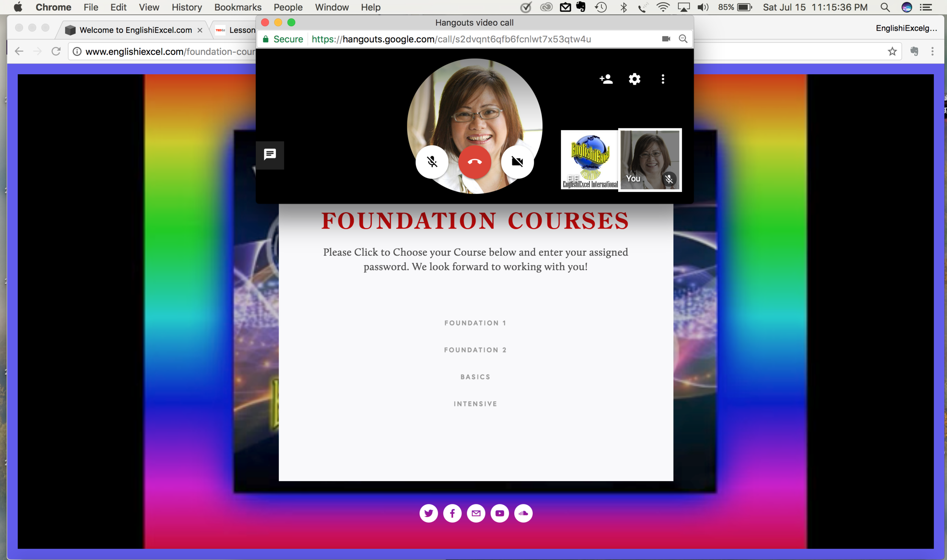Viewport: 947px width, 560px height.
Task: Open Spotlight search in menu bar
Action: (885, 7)
